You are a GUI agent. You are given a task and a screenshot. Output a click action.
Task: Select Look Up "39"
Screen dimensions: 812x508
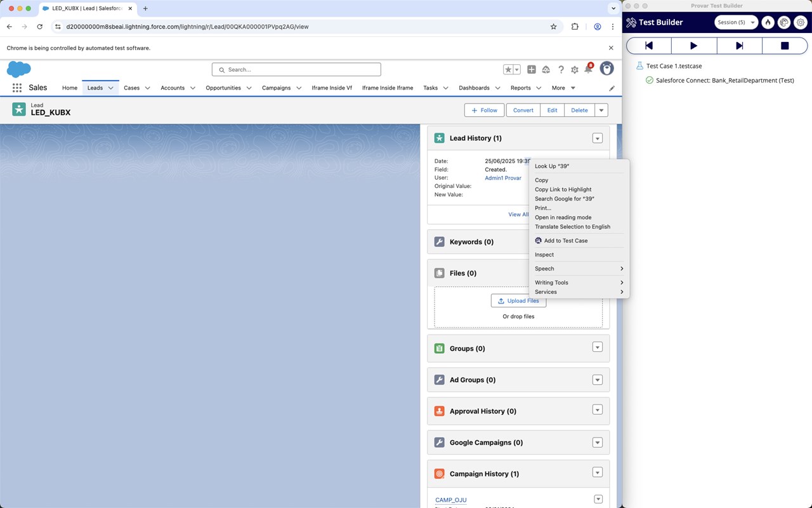coord(579,166)
